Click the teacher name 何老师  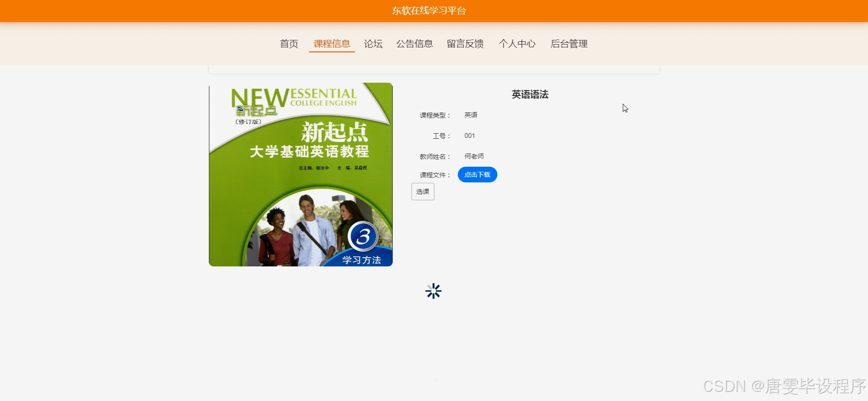[x=474, y=156]
